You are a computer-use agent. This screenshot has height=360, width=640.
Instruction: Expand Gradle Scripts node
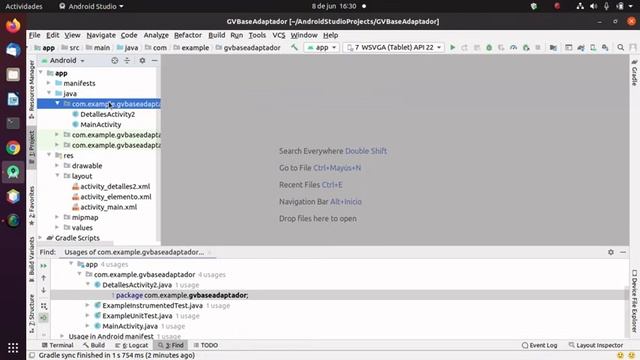pyautogui.click(x=40, y=238)
